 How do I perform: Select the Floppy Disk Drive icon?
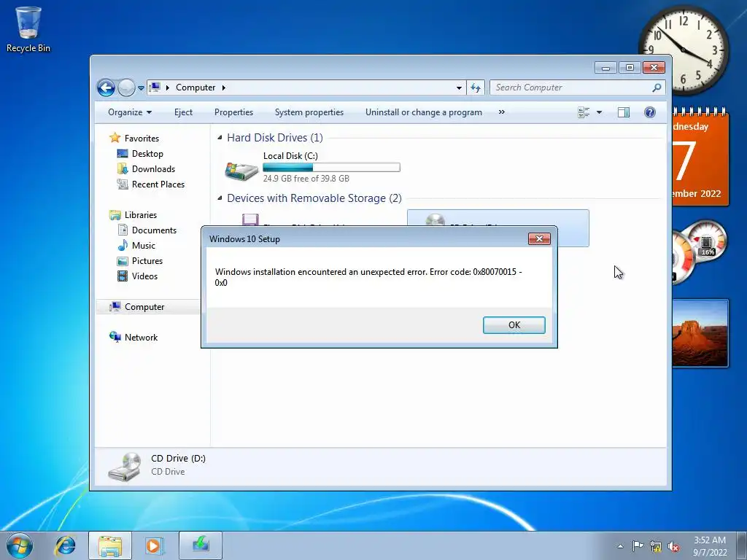point(250,219)
